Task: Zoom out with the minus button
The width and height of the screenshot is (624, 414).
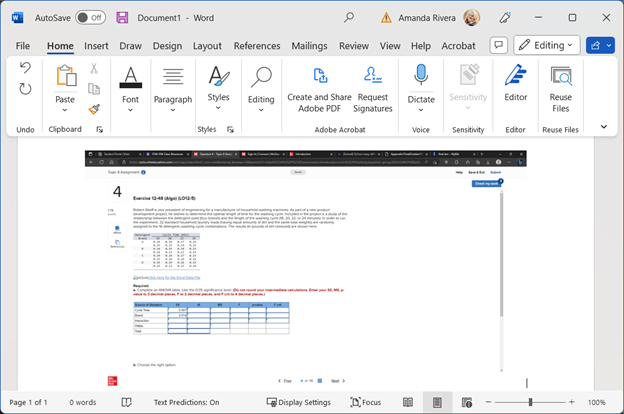Action: pyautogui.click(x=488, y=402)
